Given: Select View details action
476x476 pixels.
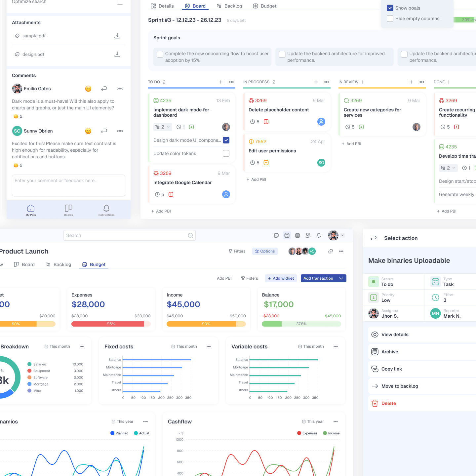Looking at the screenshot, I should tap(422, 335).
